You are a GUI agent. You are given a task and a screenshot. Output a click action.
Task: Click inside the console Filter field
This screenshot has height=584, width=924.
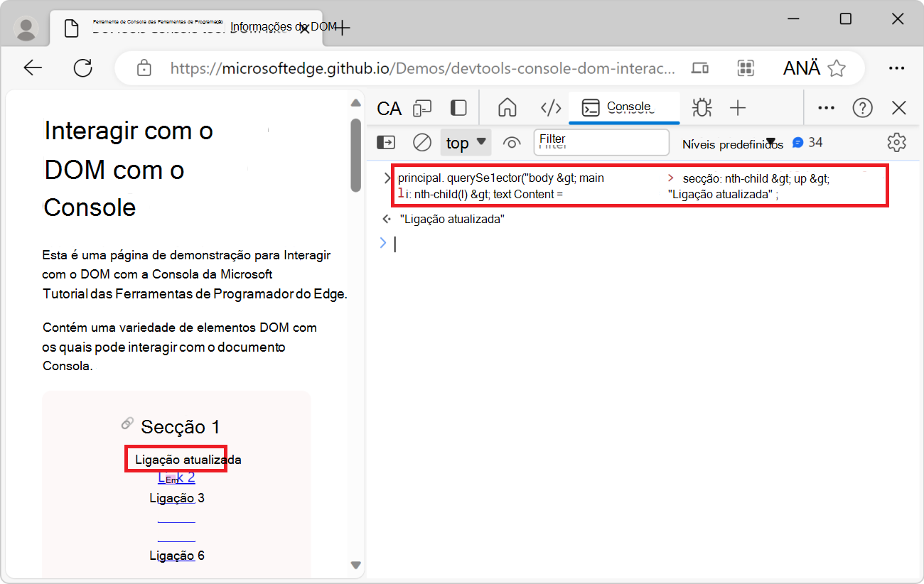pos(601,142)
